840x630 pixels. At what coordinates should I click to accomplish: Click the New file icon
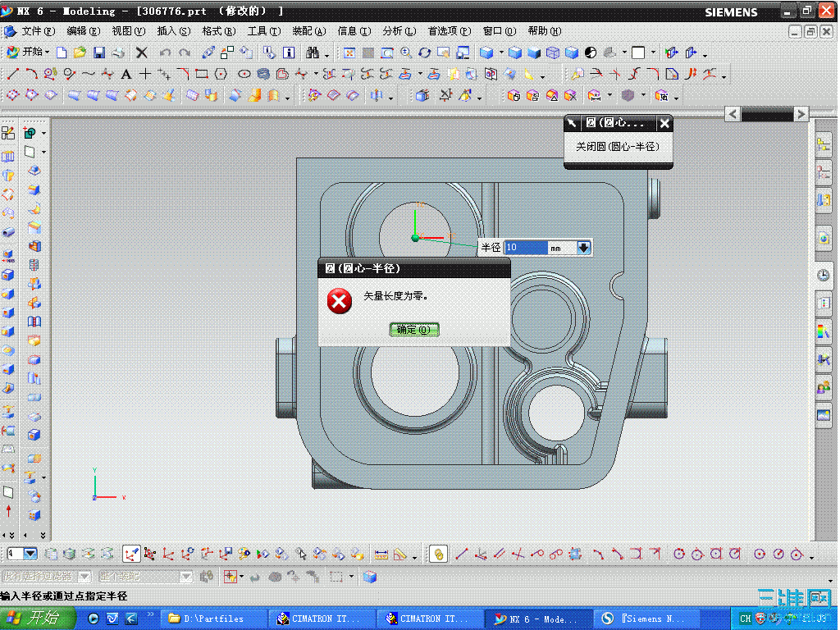(x=62, y=52)
